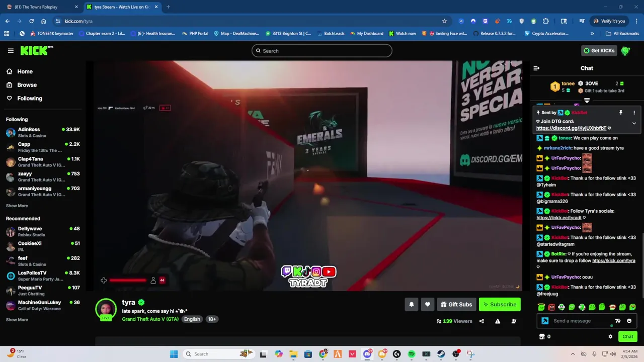The width and height of the screenshot is (644, 362).
Task: Insert the red angry face emote
Action: point(551,307)
